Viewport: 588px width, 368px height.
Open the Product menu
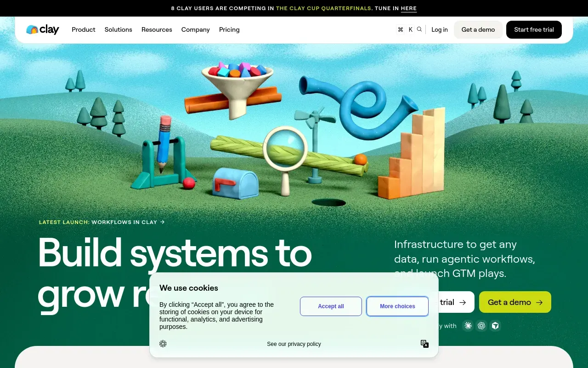pos(84,29)
